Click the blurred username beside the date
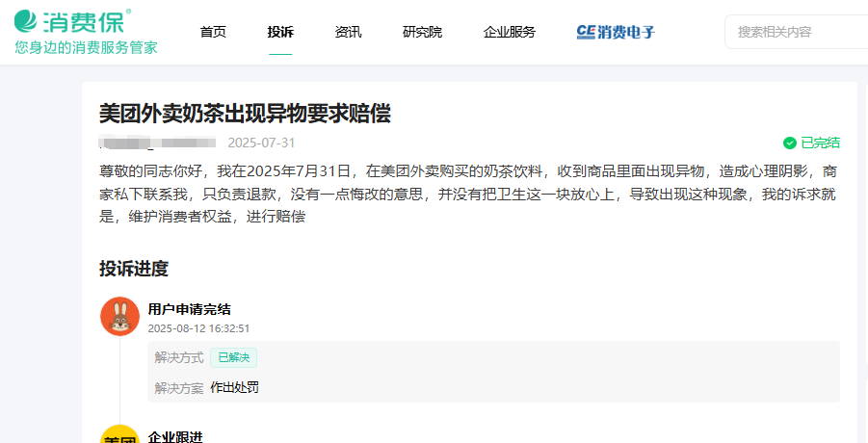 click(158, 143)
